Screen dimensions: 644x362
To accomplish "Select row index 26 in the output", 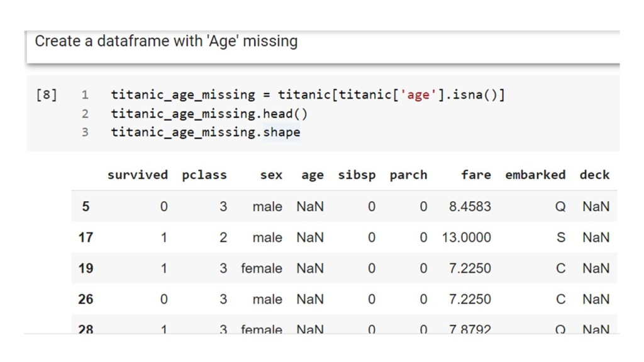I will click(x=86, y=299).
